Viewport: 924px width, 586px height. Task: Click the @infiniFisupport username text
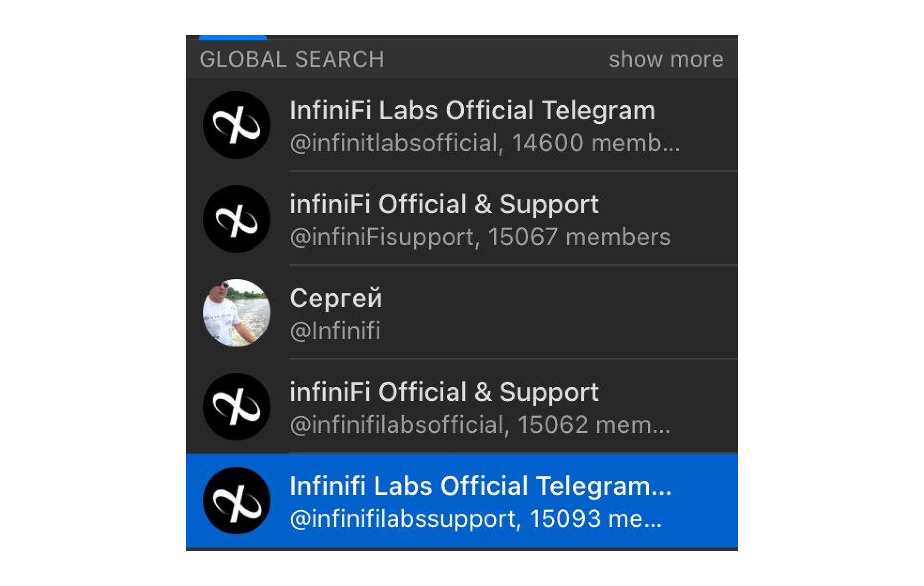pos(381,237)
